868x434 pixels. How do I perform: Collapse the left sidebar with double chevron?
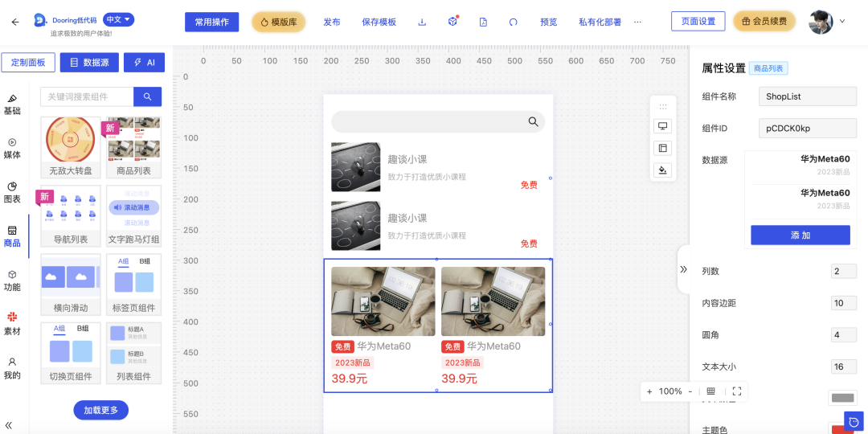point(8,425)
